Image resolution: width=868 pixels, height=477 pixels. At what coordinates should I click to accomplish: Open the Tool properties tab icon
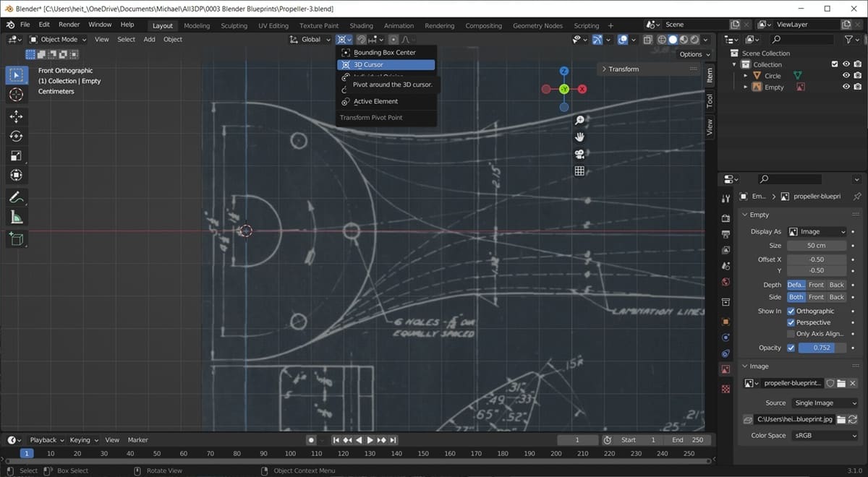point(726,199)
